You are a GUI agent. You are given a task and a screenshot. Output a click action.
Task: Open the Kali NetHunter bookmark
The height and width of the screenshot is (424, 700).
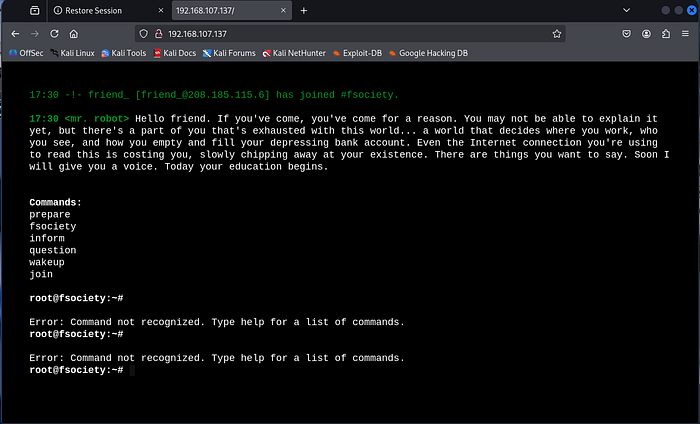pyautogui.click(x=294, y=53)
